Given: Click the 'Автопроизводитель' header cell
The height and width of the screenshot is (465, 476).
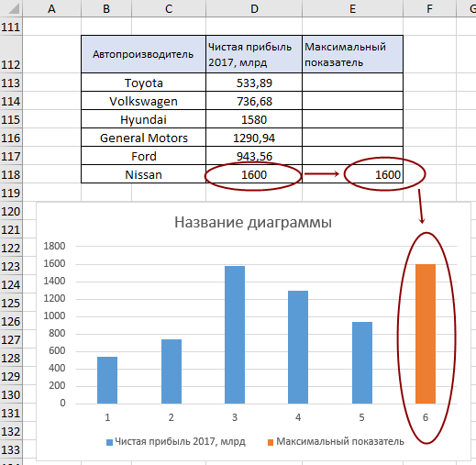Looking at the screenshot, I should click(143, 54).
